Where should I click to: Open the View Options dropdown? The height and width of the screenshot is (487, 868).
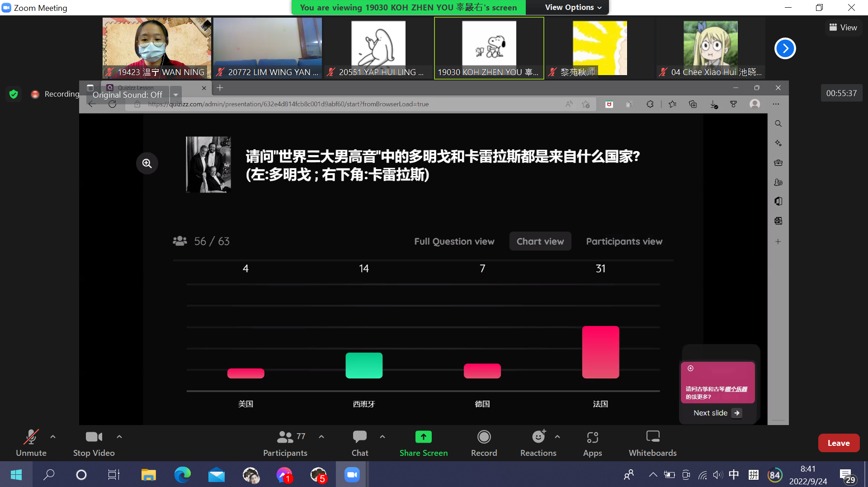[573, 7]
